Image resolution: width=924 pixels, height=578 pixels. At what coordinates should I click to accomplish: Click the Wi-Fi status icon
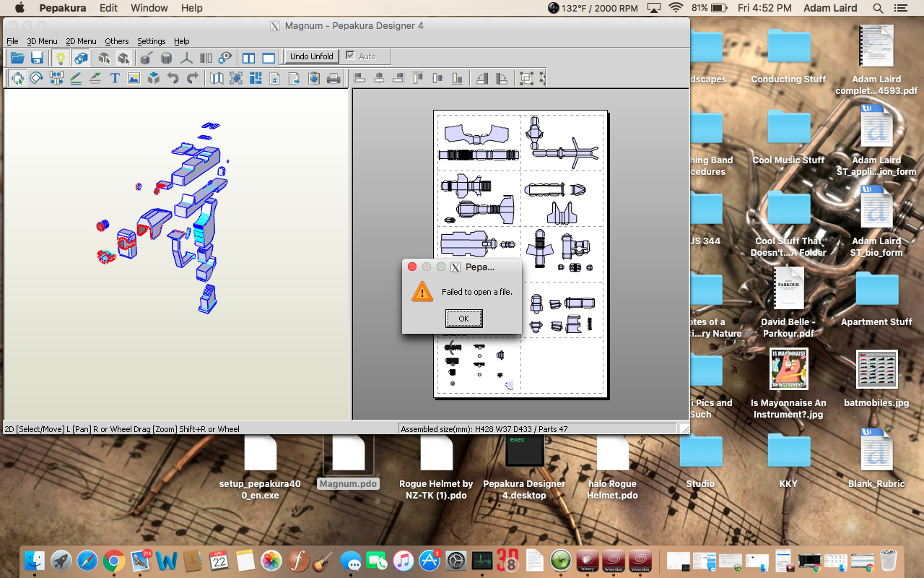pyautogui.click(x=676, y=8)
